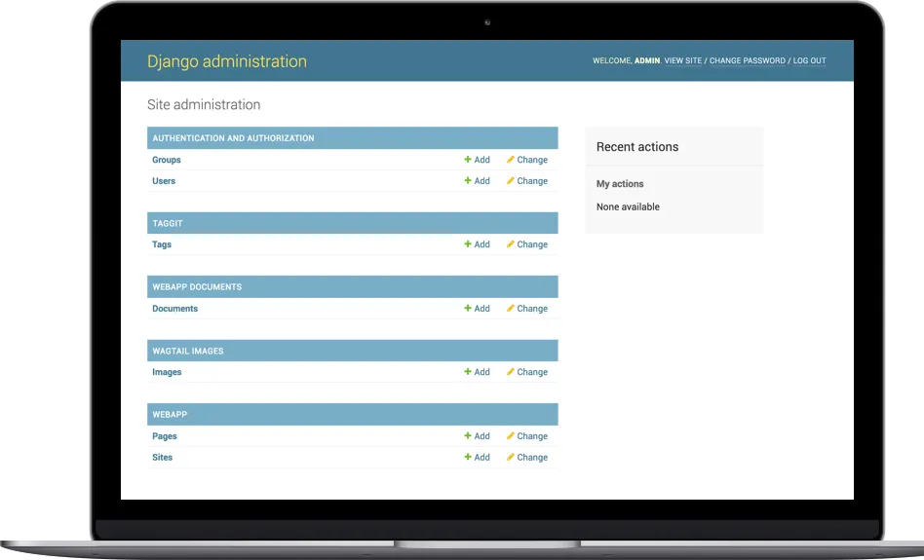Screen dimensions: 924x560
Task: Open the Change Password link
Action: (747, 61)
